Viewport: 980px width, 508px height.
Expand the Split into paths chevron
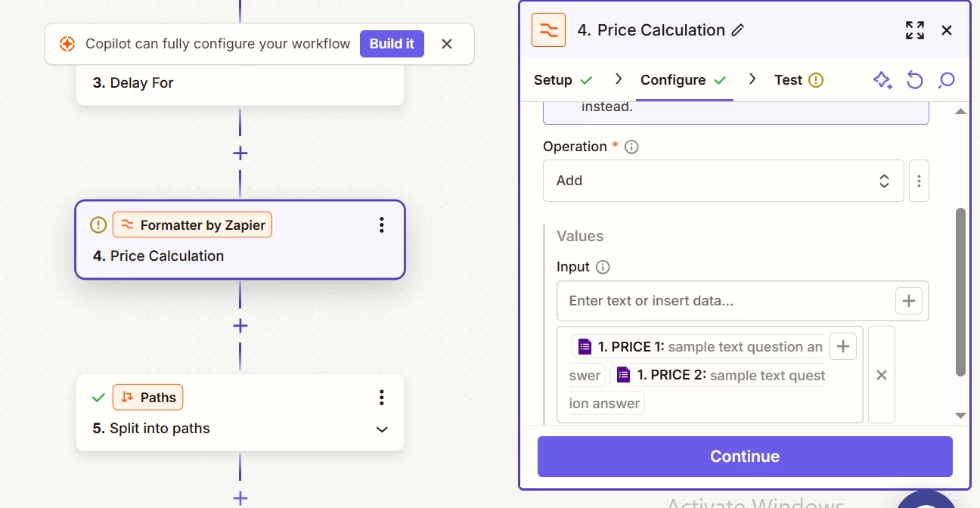(382, 429)
